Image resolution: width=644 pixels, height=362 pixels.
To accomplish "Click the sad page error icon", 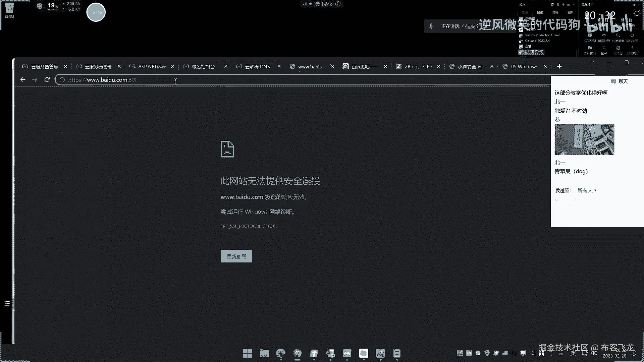I will click(227, 149).
